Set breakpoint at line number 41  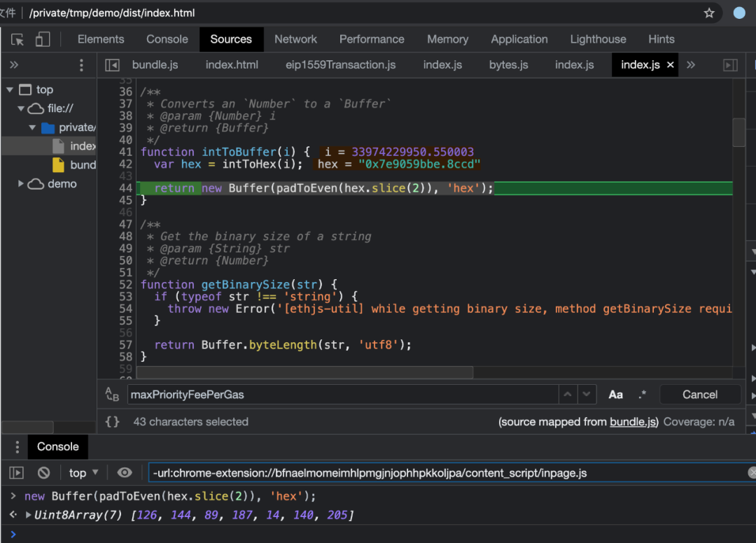[x=126, y=152]
